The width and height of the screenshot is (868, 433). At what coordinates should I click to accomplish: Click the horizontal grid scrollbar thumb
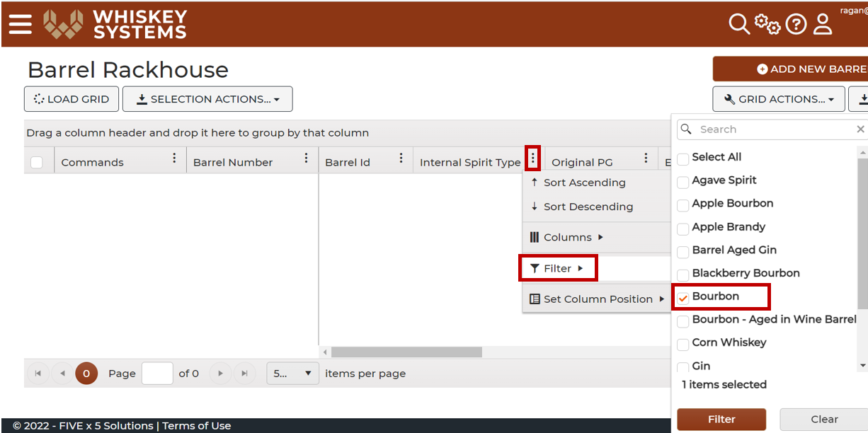click(x=406, y=352)
